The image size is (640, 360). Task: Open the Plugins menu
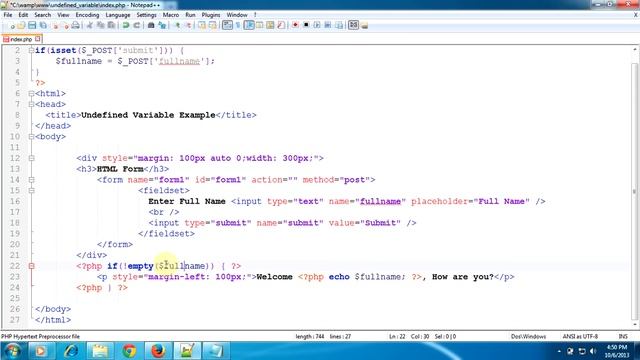point(211,15)
